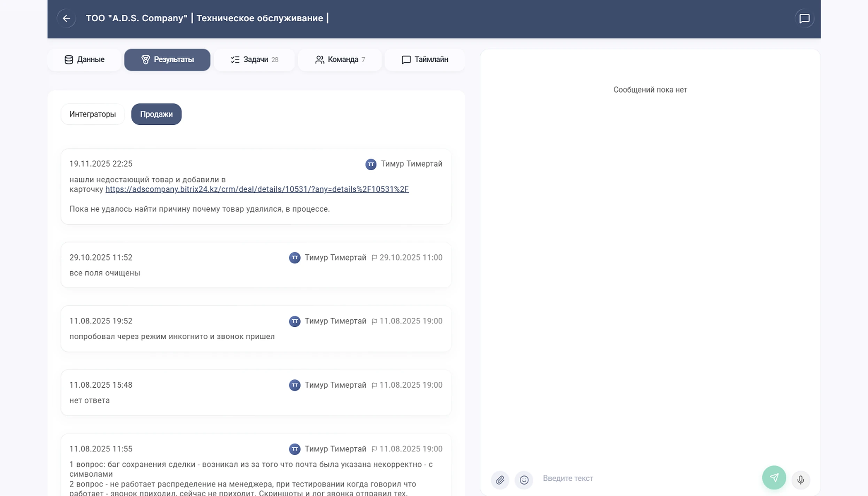Select the Результаты tab
Image resolution: width=868 pixels, height=496 pixels.
tap(167, 60)
